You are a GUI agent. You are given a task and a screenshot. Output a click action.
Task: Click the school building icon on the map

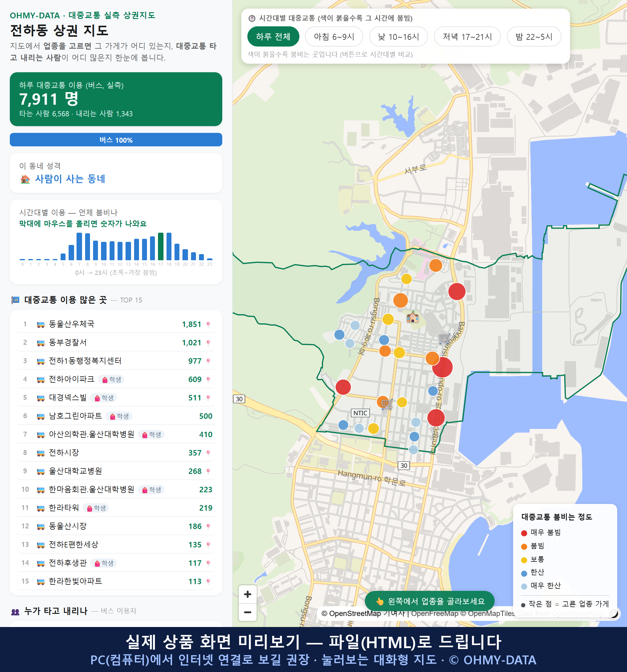pos(412,317)
